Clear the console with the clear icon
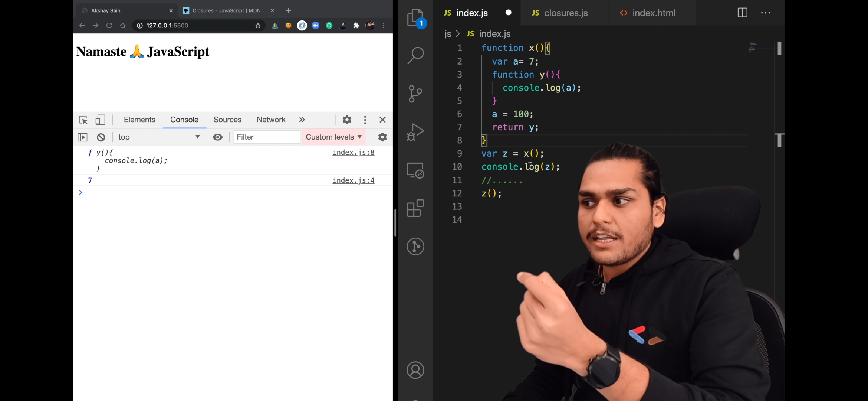868x401 pixels. click(x=101, y=137)
